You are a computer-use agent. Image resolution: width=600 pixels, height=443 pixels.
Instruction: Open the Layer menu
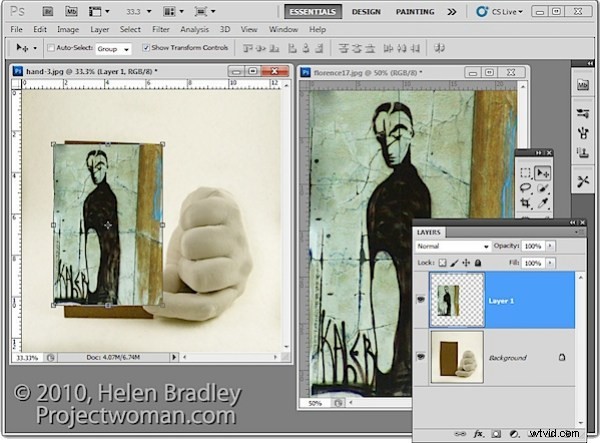point(99,29)
